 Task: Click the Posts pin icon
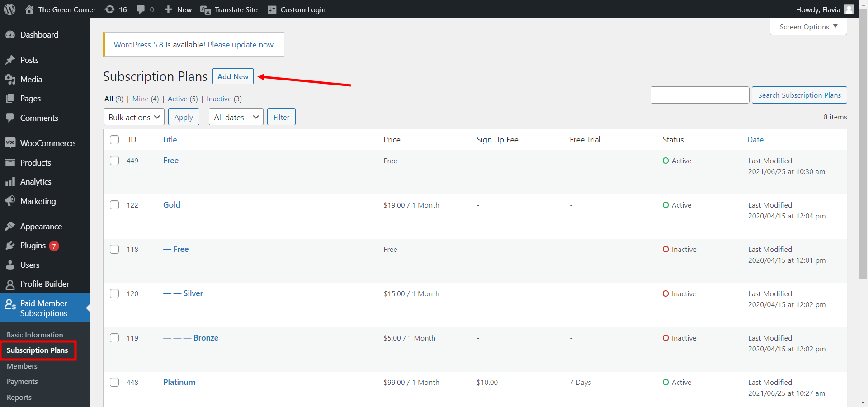coord(10,60)
